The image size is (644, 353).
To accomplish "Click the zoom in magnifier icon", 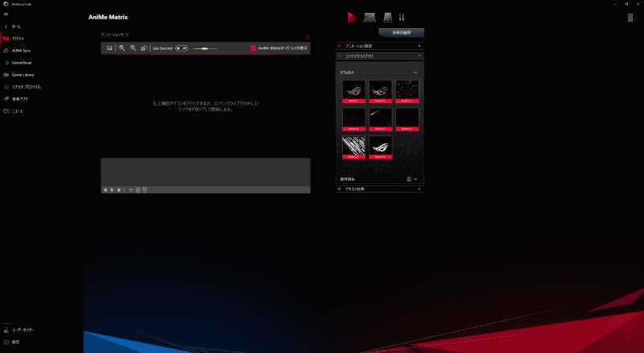I will (x=122, y=48).
